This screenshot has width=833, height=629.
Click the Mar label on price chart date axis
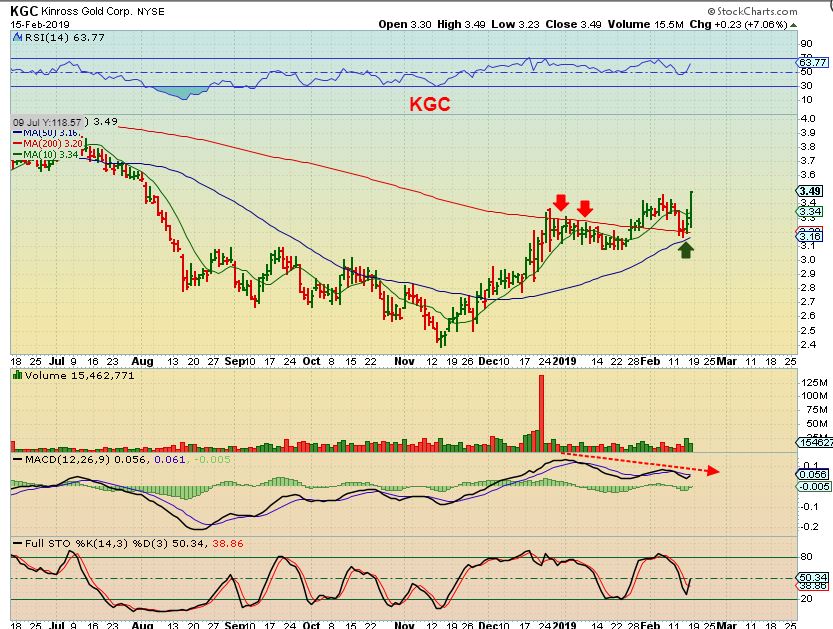pyautogui.click(x=727, y=361)
